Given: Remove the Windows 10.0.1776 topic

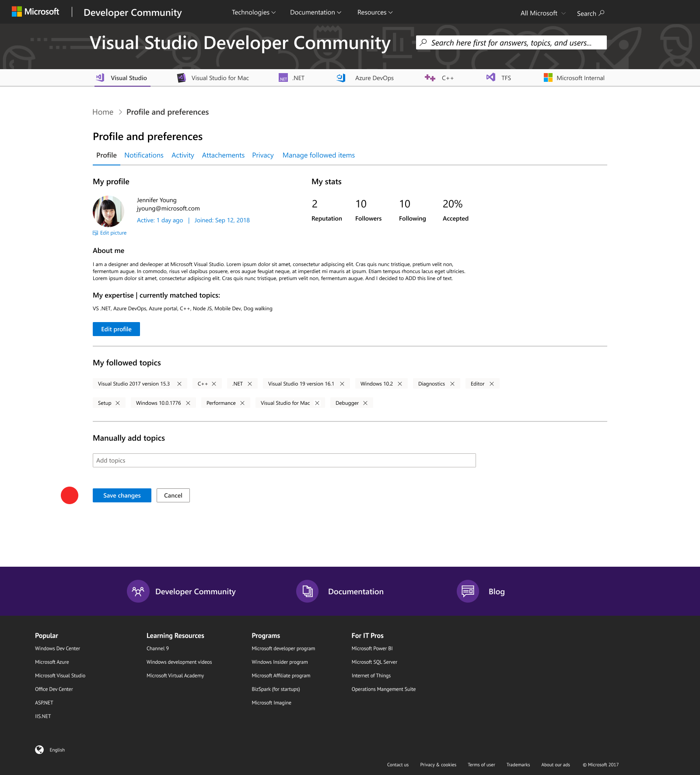Looking at the screenshot, I should pyautogui.click(x=188, y=403).
